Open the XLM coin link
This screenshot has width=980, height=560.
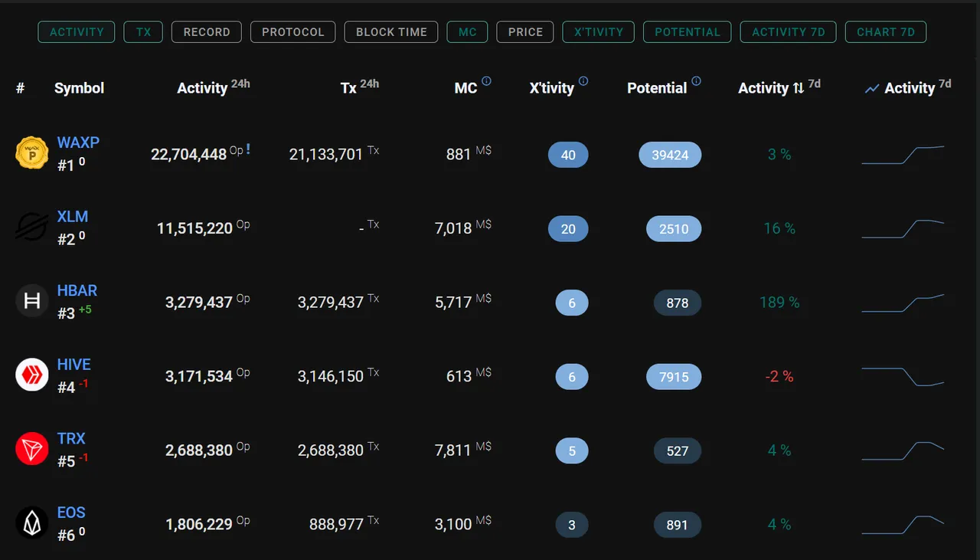[x=73, y=217]
